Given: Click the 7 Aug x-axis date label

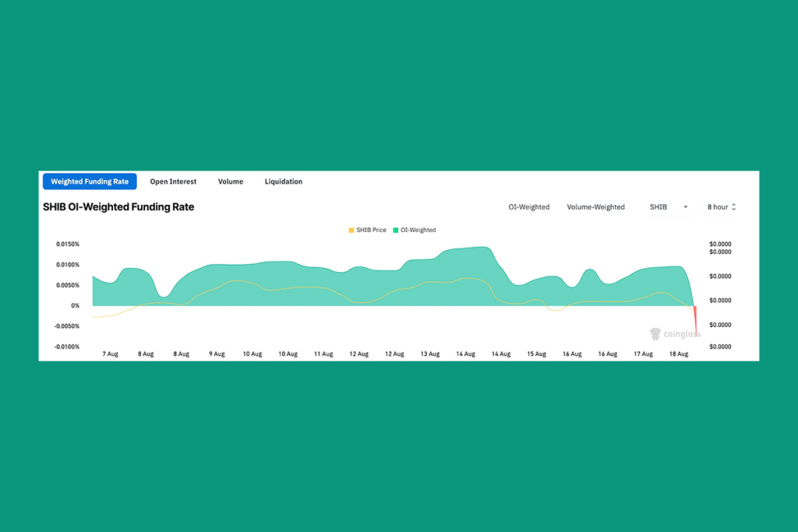Looking at the screenshot, I should (x=111, y=354).
